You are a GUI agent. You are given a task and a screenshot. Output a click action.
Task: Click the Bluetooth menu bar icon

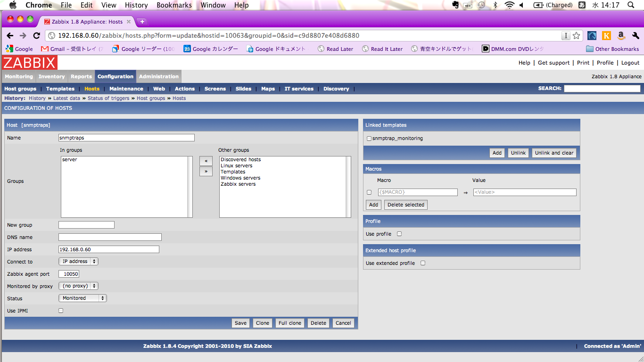[495, 5]
